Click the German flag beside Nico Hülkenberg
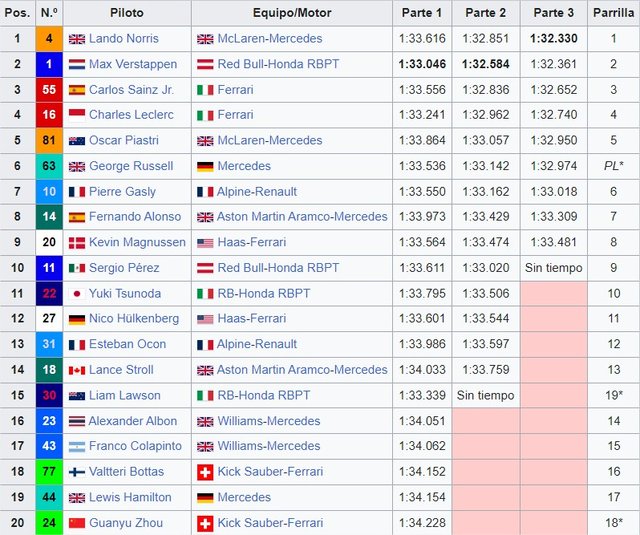The height and width of the screenshot is (535, 640). click(x=77, y=319)
